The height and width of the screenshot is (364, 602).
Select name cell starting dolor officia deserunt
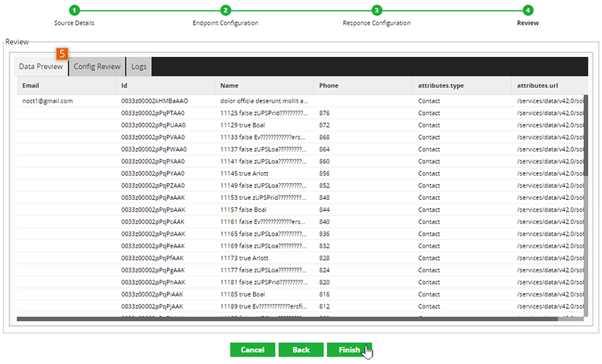[264, 101]
